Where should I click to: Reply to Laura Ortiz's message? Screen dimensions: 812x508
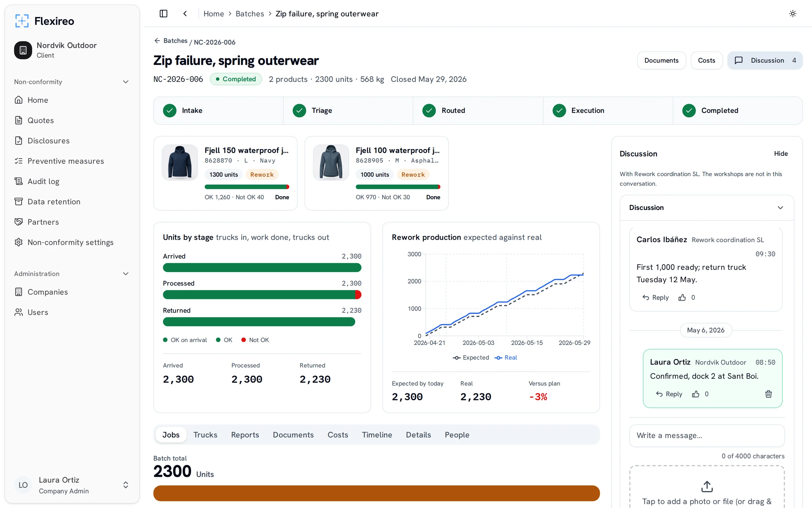(669, 394)
